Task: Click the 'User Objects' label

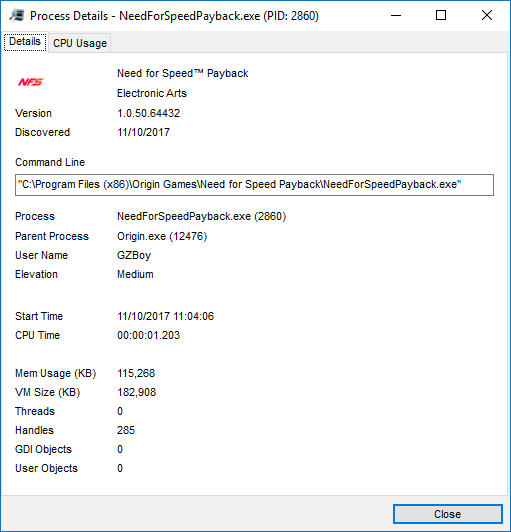Action: pos(46,468)
